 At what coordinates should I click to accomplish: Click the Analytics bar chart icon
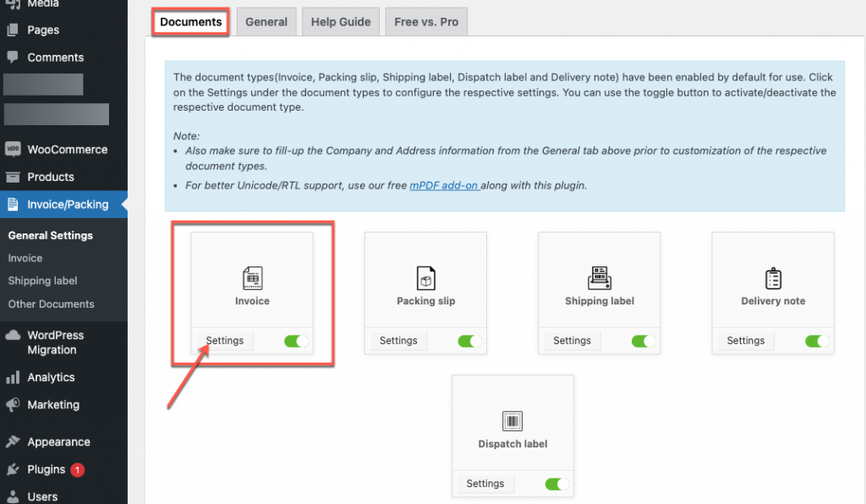12,378
